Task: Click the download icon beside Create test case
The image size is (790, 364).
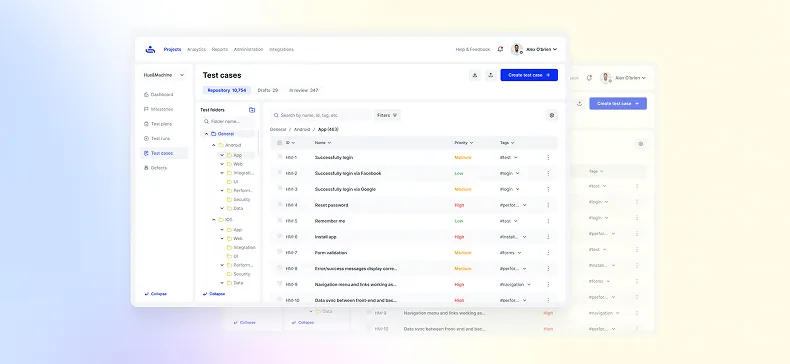Action: [x=475, y=75]
